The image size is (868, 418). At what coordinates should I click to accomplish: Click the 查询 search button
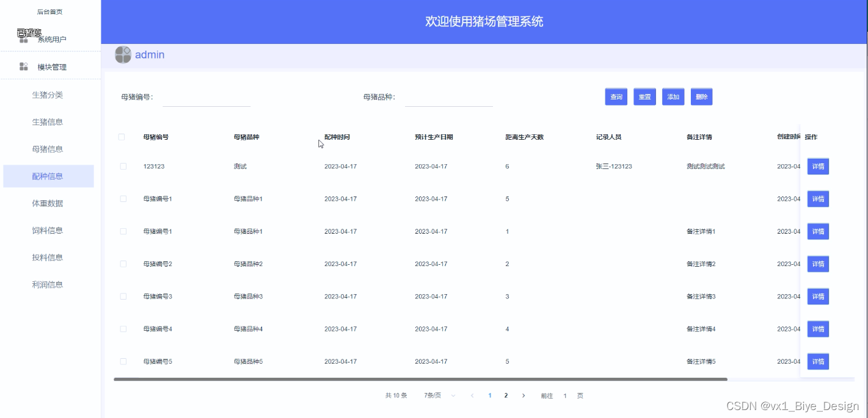tap(616, 97)
